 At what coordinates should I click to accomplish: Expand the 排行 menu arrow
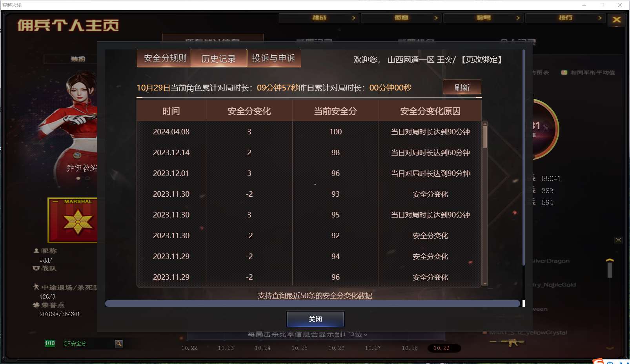click(x=600, y=18)
